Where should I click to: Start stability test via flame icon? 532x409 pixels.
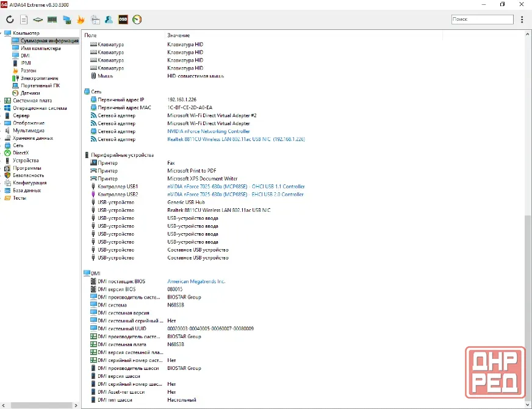(81, 20)
